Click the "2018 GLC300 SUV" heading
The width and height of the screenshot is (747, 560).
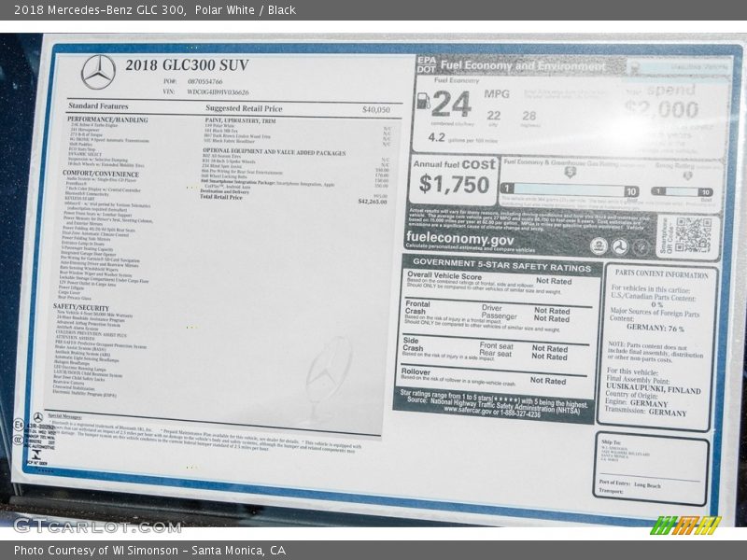[188, 64]
